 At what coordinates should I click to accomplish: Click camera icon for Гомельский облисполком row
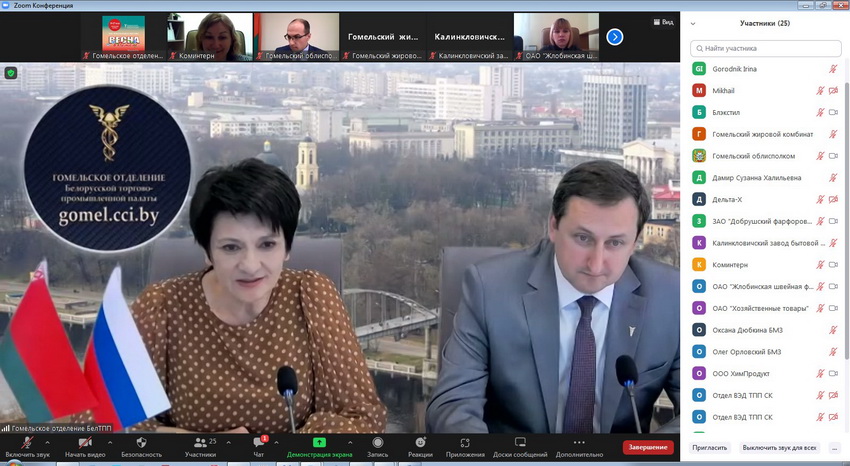pyautogui.click(x=834, y=156)
